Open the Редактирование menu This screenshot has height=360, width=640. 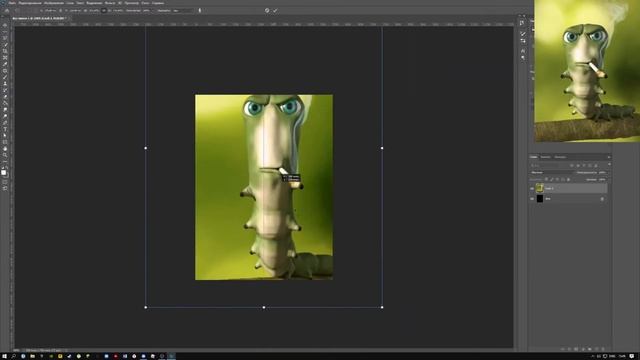[29, 3]
